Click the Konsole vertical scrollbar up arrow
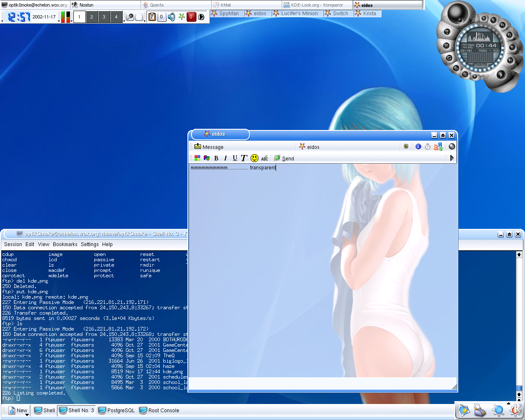 (519, 255)
